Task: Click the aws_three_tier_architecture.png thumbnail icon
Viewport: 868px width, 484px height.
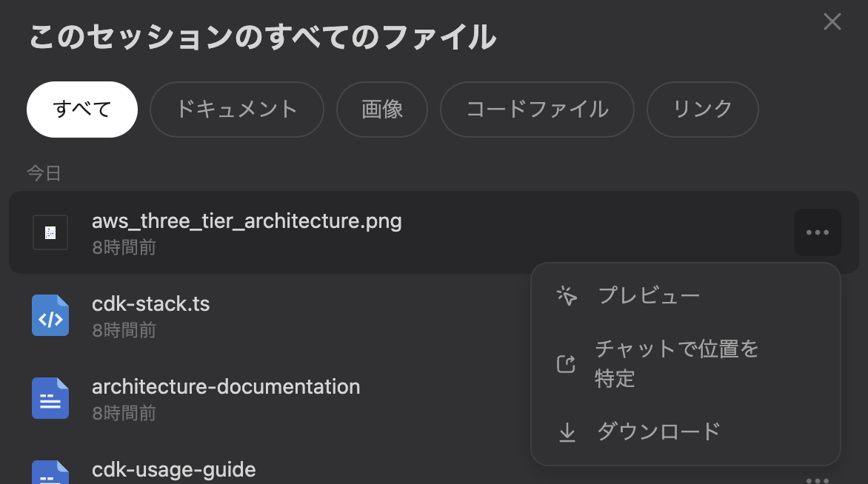Action: pyautogui.click(x=50, y=232)
